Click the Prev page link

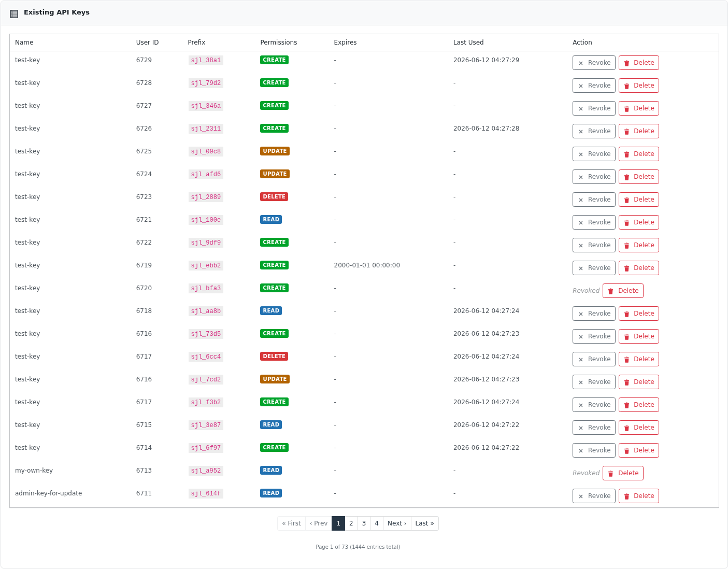coord(319,523)
